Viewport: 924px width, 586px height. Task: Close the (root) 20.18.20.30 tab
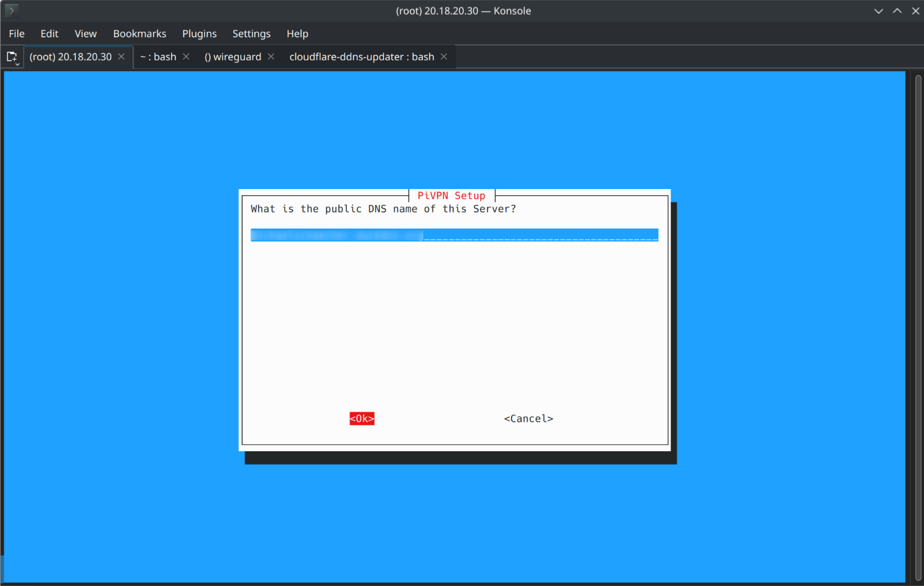tap(121, 57)
